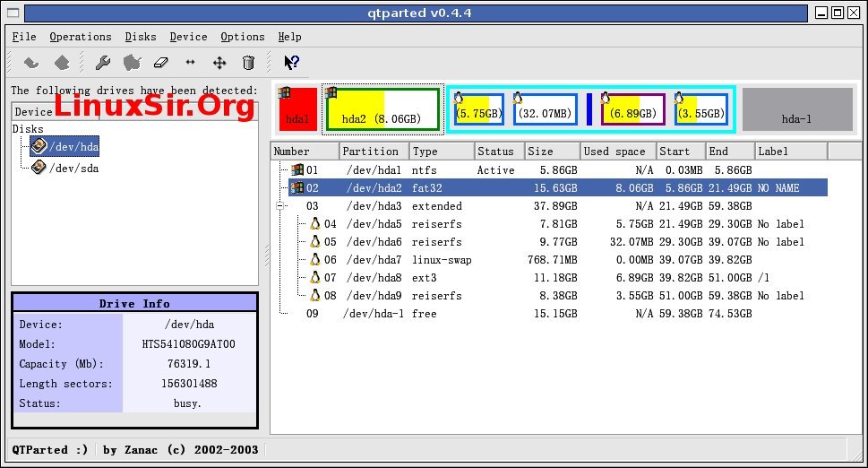The image size is (868, 468).
Task: Click the sector count 156301488
Action: (189, 383)
